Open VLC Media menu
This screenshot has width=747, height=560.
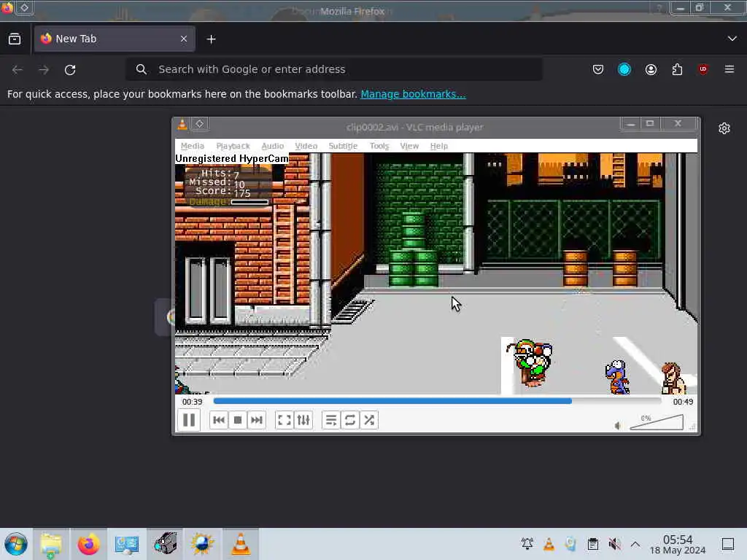193,146
